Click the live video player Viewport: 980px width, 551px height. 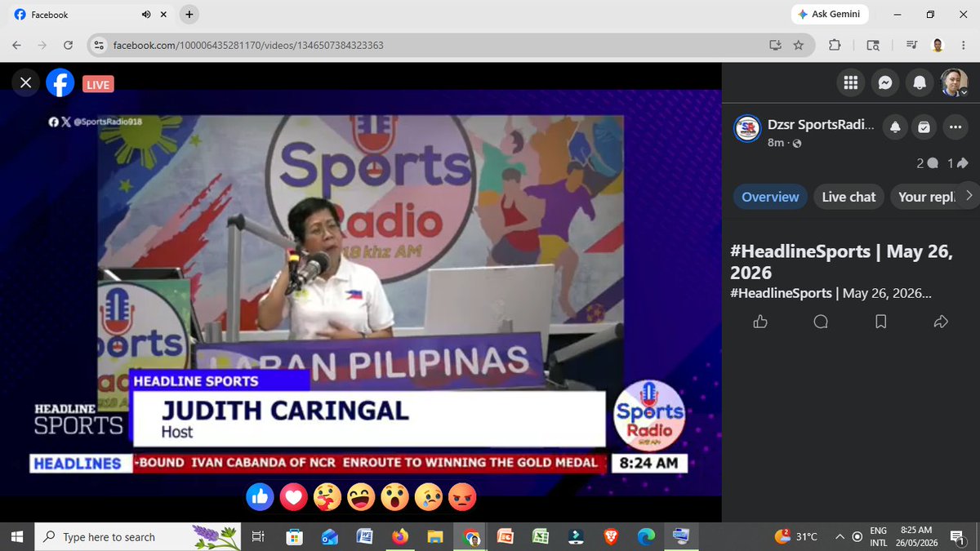pos(360,293)
